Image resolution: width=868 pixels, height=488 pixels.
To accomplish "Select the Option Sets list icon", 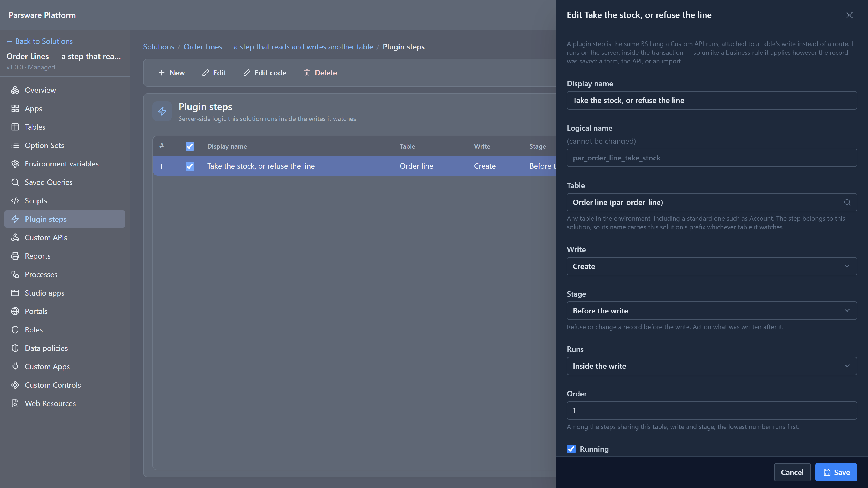I will point(15,145).
